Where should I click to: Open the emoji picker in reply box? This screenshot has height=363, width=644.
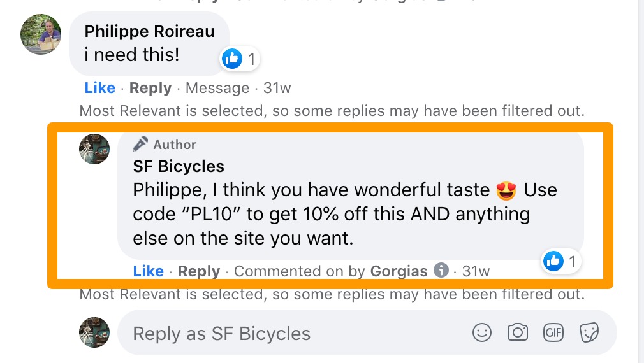click(x=482, y=332)
